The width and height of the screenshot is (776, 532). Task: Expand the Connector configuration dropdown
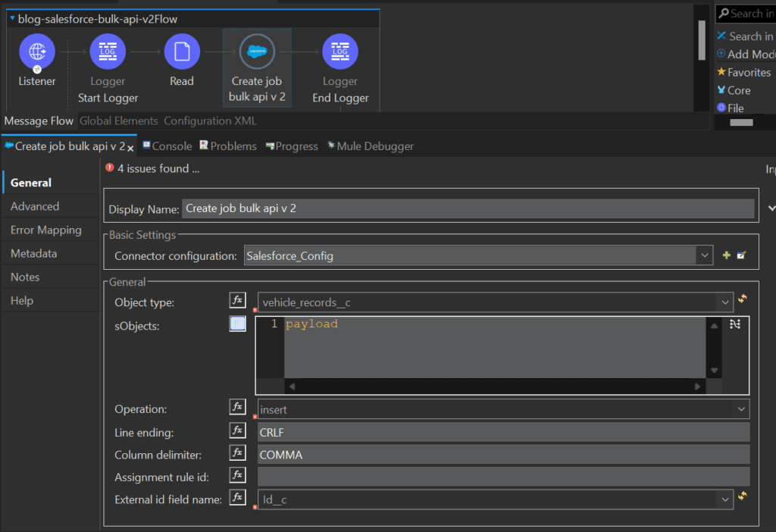(x=705, y=255)
